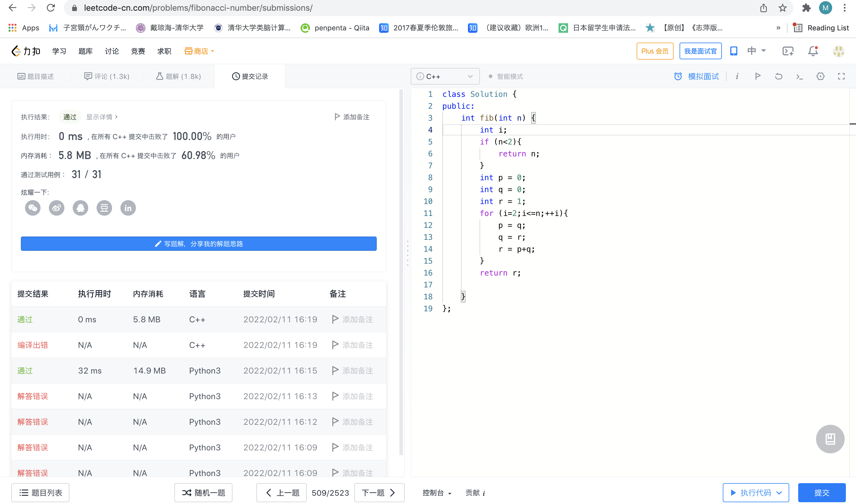
Task: Expand the language switcher 中 dropdown
Action: (x=756, y=51)
